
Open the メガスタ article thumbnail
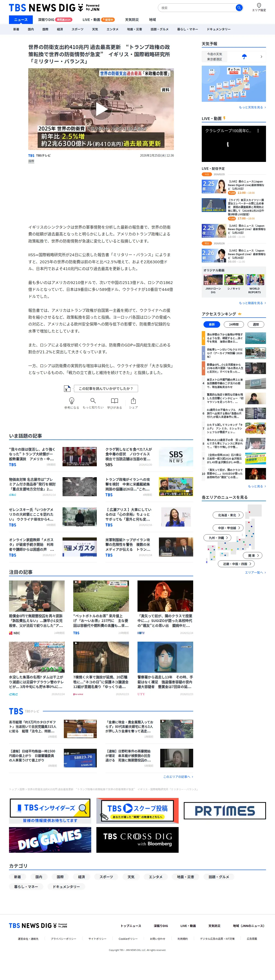tap(80, 547)
